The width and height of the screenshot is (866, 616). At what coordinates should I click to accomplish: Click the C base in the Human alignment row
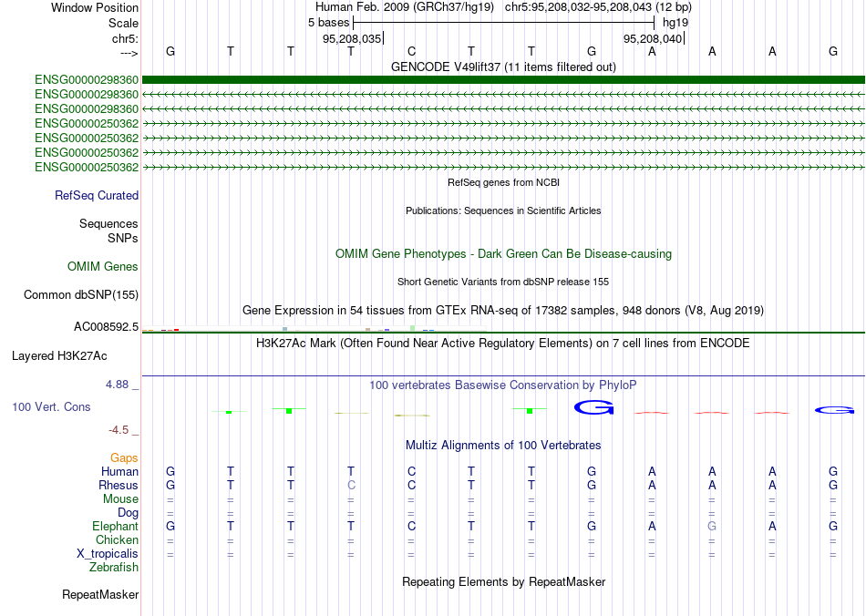tap(411, 471)
